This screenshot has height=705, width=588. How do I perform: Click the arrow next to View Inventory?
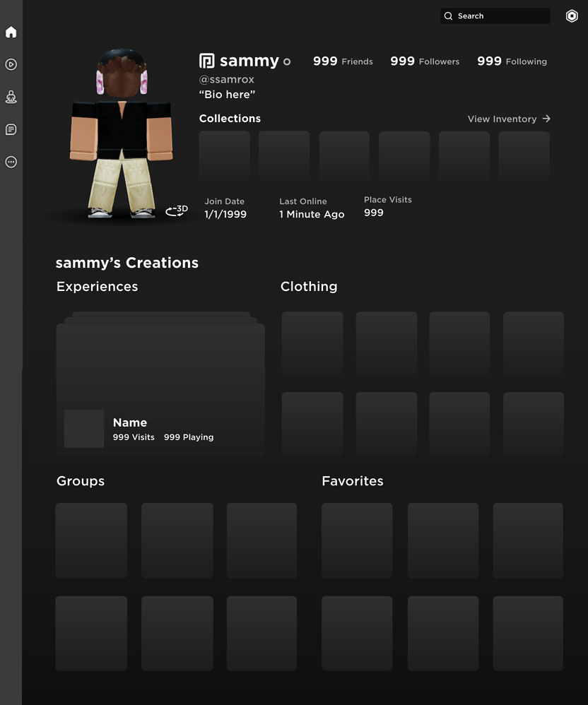[x=546, y=119]
